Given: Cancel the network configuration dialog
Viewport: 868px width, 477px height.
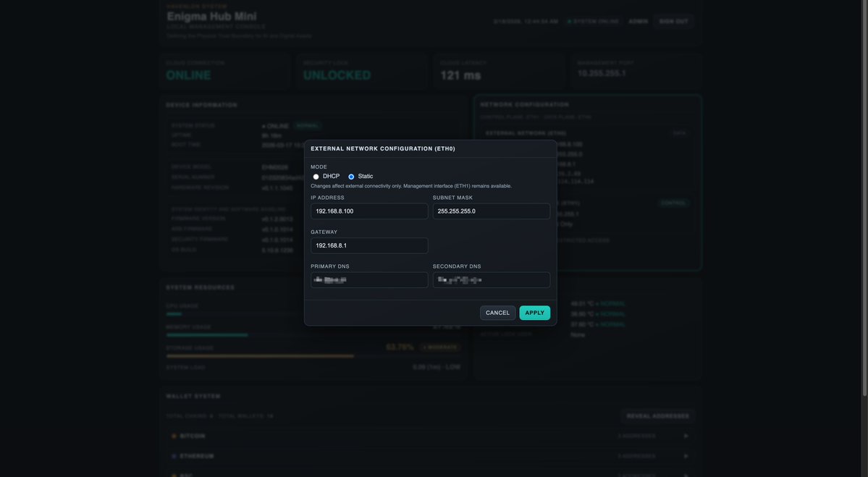Looking at the screenshot, I should tap(497, 313).
